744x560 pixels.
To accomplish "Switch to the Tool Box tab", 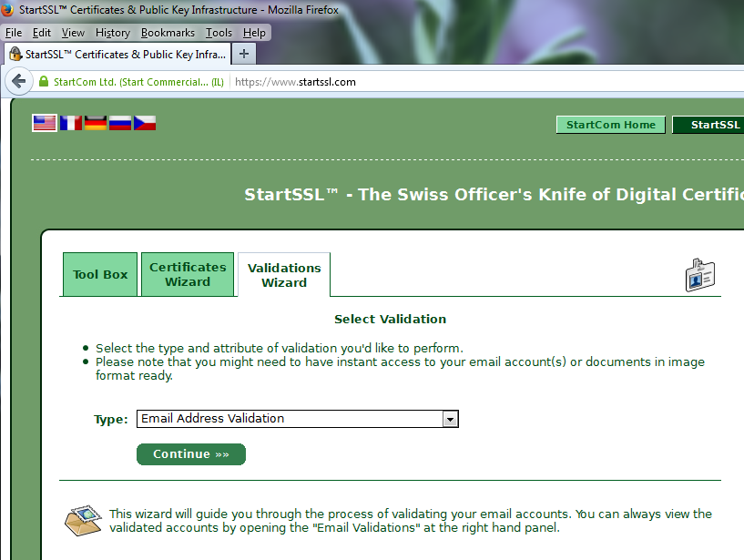I will tap(100, 274).
